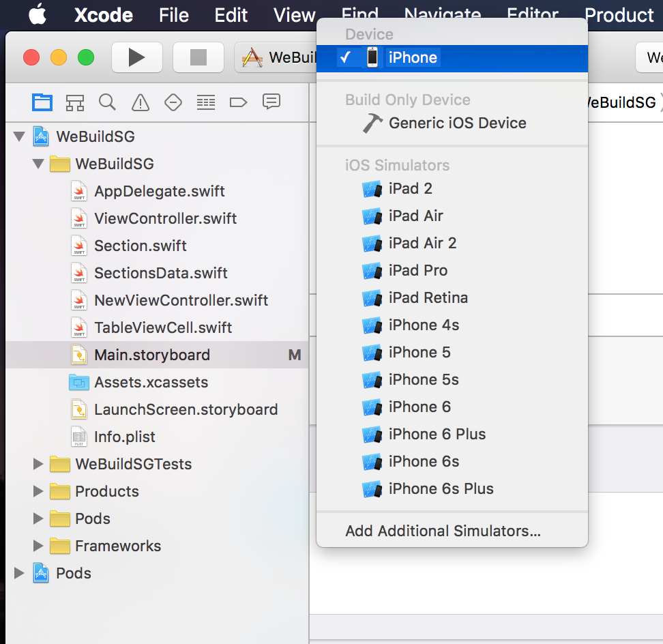Click the Frameworks folder icon
The height and width of the screenshot is (644, 663).
click(59, 546)
